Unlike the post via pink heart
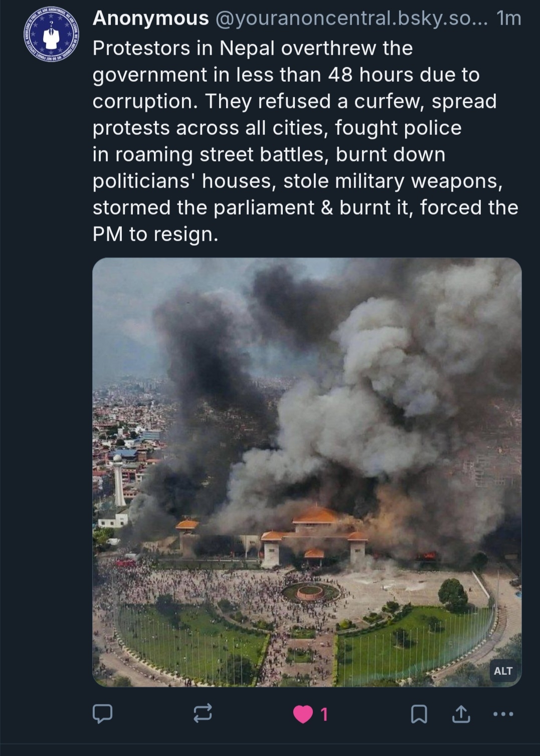The width and height of the screenshot is (540, 756). point(302,714)
